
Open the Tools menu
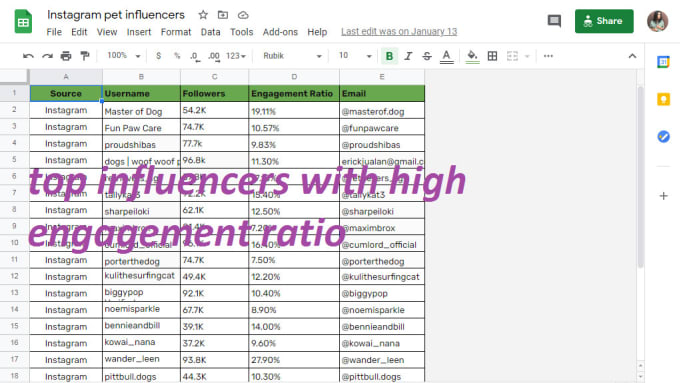[x=242, y=32]
